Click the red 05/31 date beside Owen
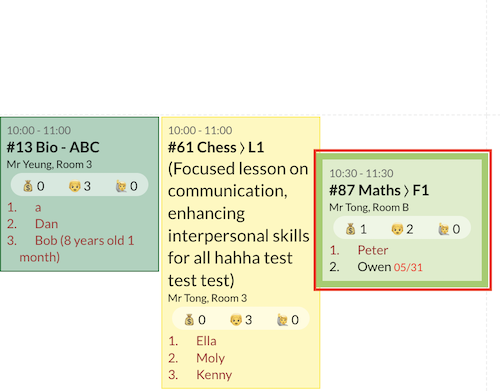 tap(408, 267)
